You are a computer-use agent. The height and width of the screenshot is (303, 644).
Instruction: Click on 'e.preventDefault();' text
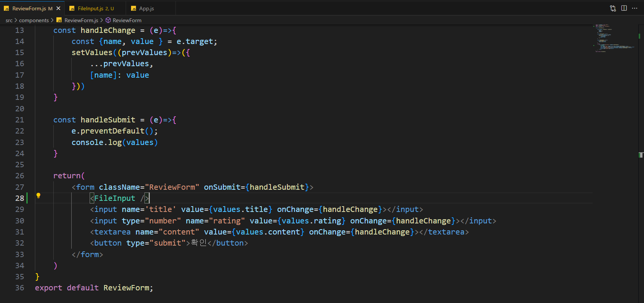(x=115, y=131)
